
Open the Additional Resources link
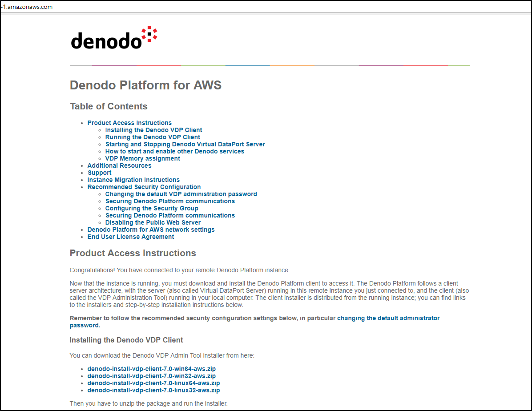click(119, 165)
